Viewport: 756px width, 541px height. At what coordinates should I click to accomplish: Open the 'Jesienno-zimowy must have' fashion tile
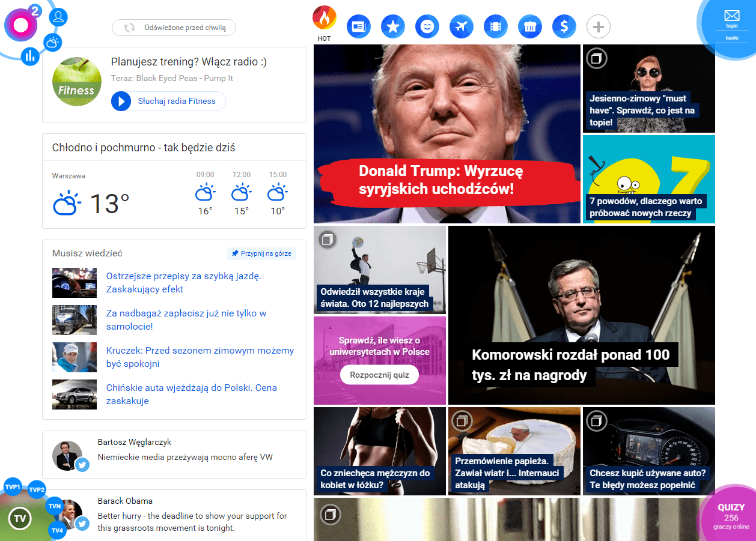pos(649,88)
